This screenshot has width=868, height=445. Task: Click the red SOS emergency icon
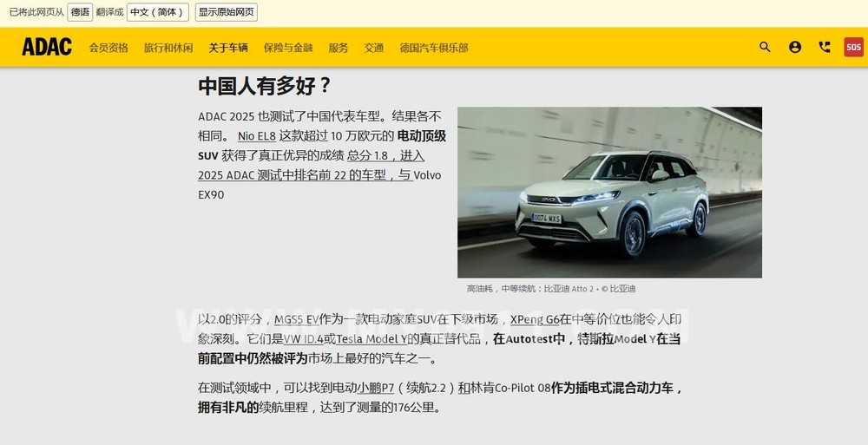point(853,47)
